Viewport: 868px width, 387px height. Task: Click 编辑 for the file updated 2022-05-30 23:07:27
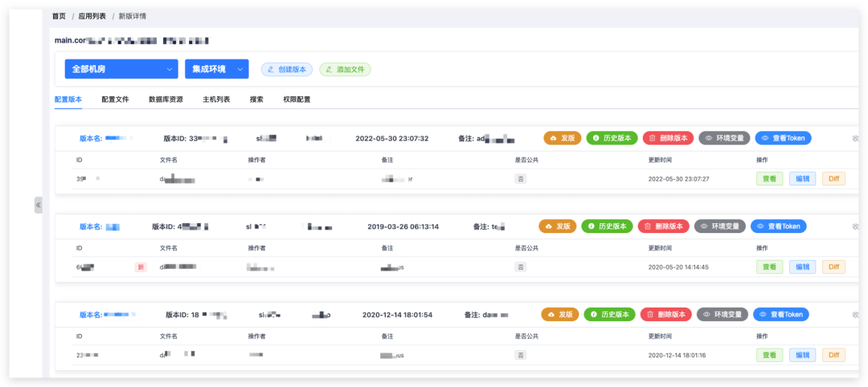point(802,178)
